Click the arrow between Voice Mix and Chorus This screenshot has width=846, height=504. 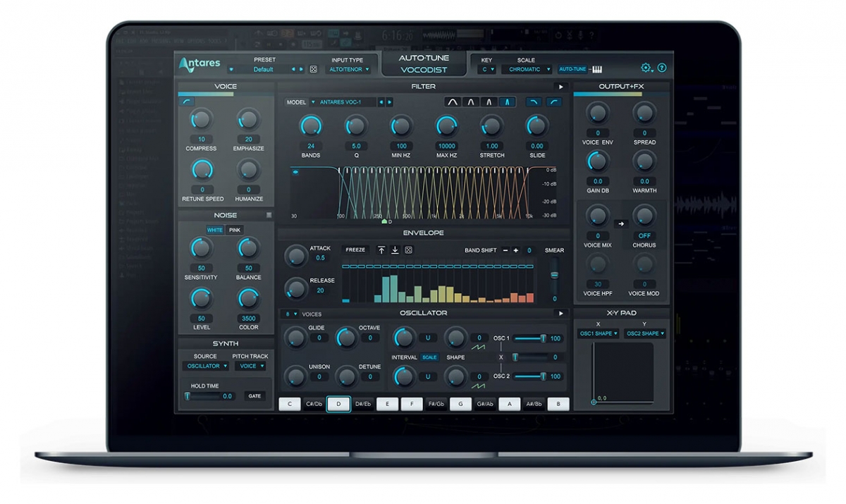point(621,223)
